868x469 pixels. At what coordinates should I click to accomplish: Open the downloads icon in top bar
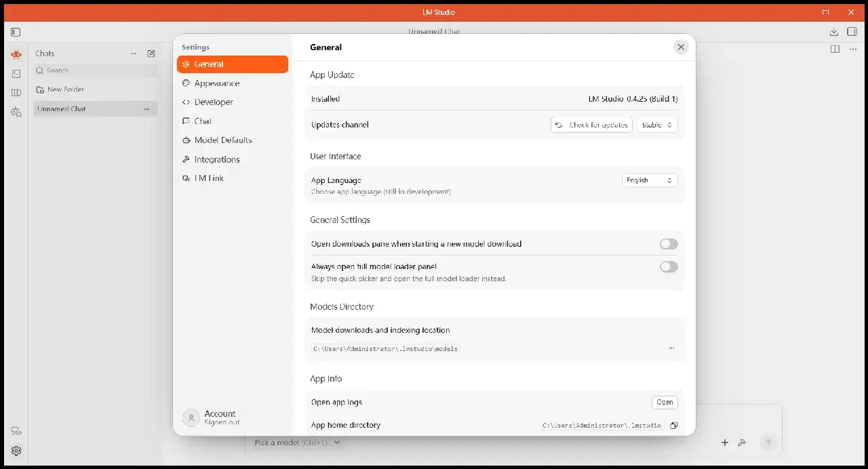pos(834,32)
